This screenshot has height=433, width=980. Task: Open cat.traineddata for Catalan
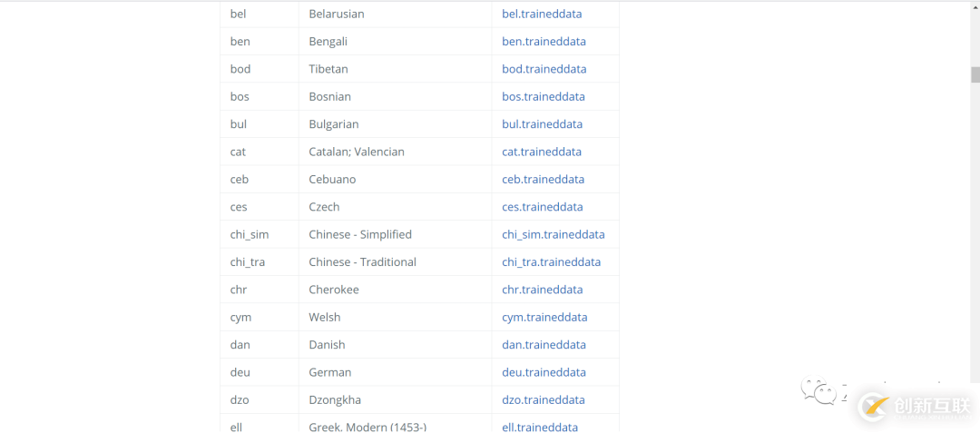pyautogui.click(x=542, y=152)
